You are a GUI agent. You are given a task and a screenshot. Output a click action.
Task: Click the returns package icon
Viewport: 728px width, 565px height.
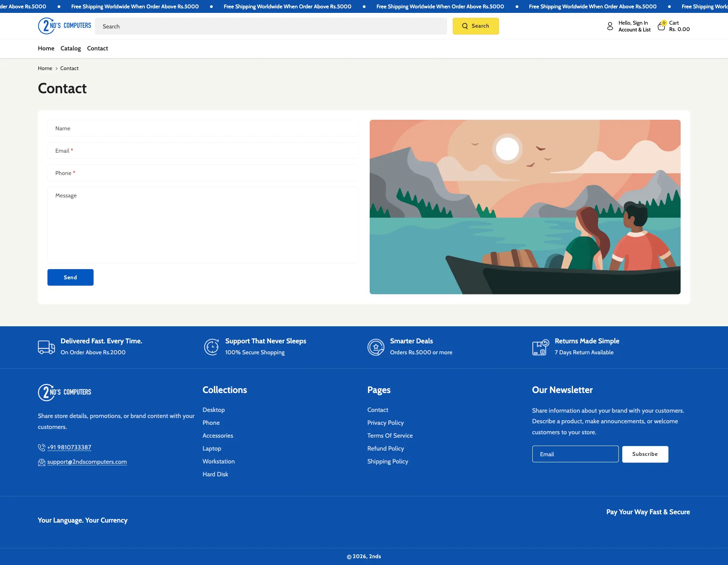[x=541, y=347]
